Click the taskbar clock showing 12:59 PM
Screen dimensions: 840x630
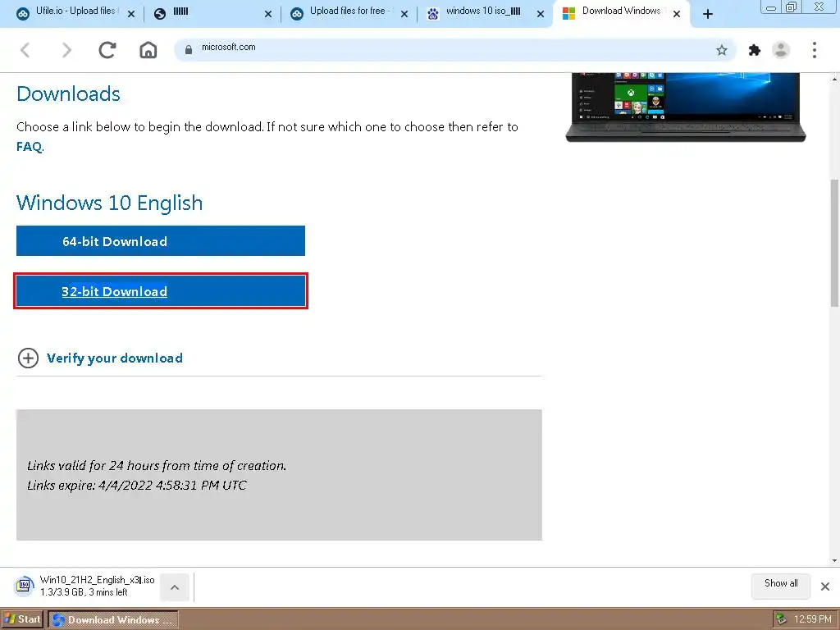point(813,619)
